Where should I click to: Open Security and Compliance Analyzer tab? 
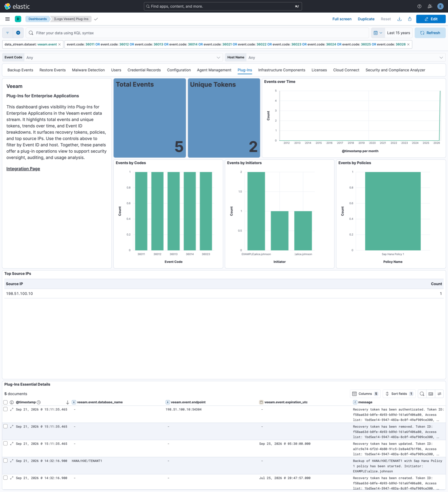click(395, 70)
